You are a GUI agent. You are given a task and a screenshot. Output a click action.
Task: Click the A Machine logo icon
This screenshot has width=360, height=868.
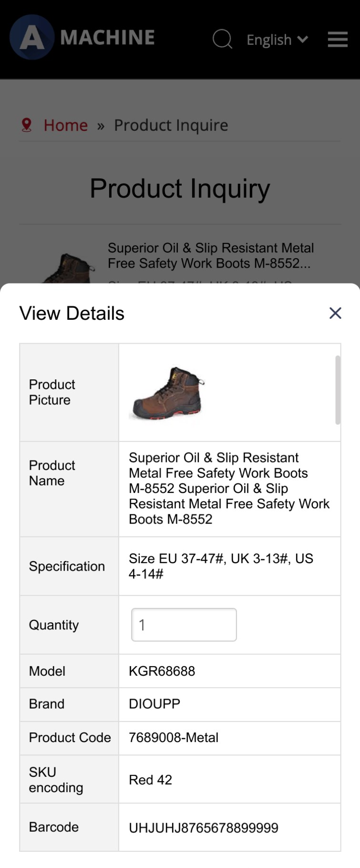point(32,37)
